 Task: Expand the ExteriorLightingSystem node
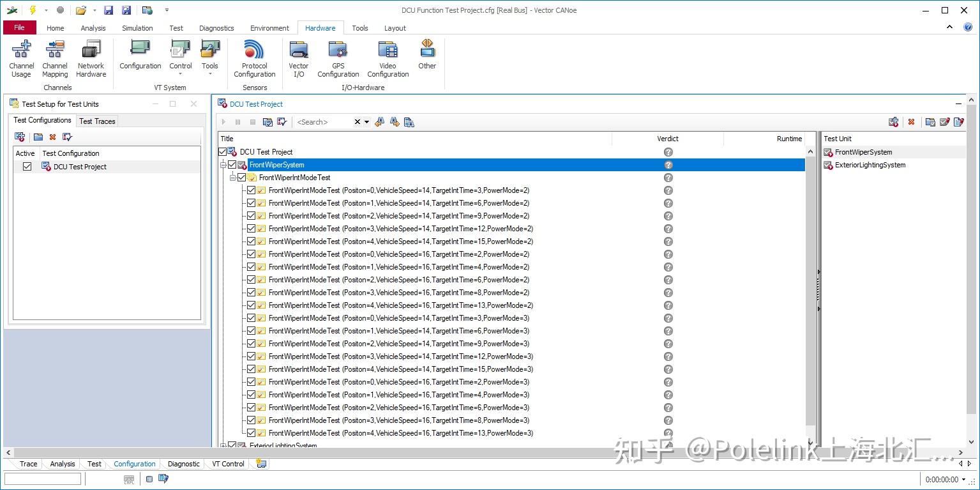coord(223,445)
